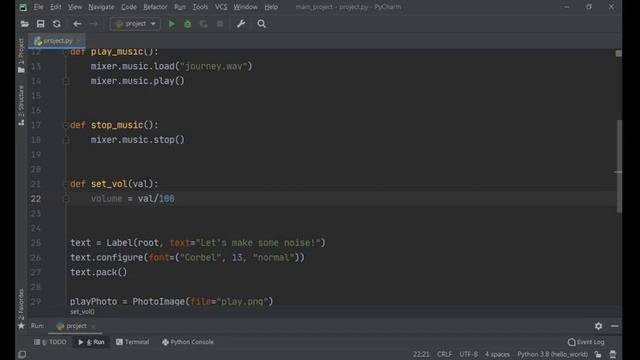Screen dimensions: 640x360
Task: Open the Terminal tool window
Action: tap(132, 342)
